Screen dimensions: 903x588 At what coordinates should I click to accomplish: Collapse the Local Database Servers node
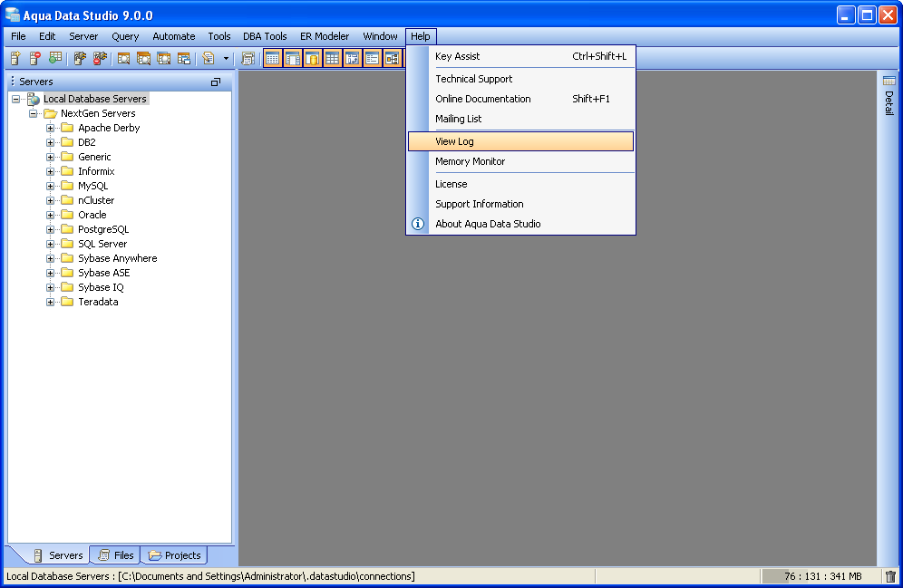click(x=15, y=99)
